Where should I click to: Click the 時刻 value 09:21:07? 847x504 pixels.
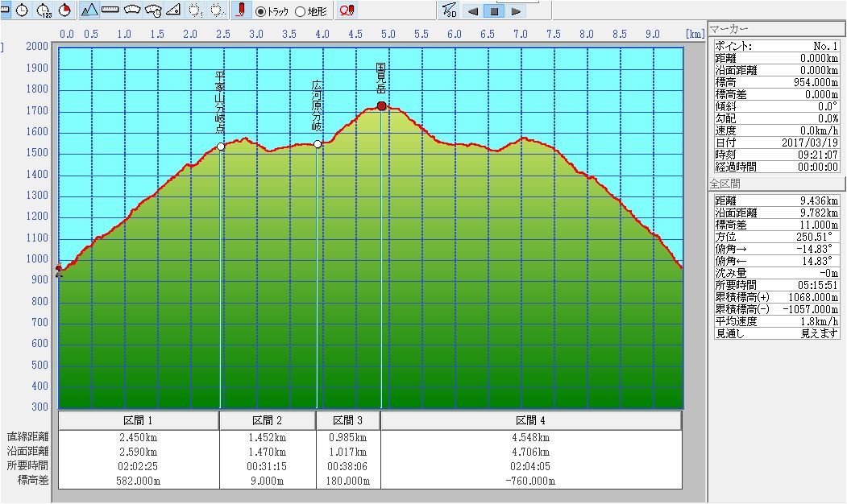pyautogui.click(x=818, y=155)
